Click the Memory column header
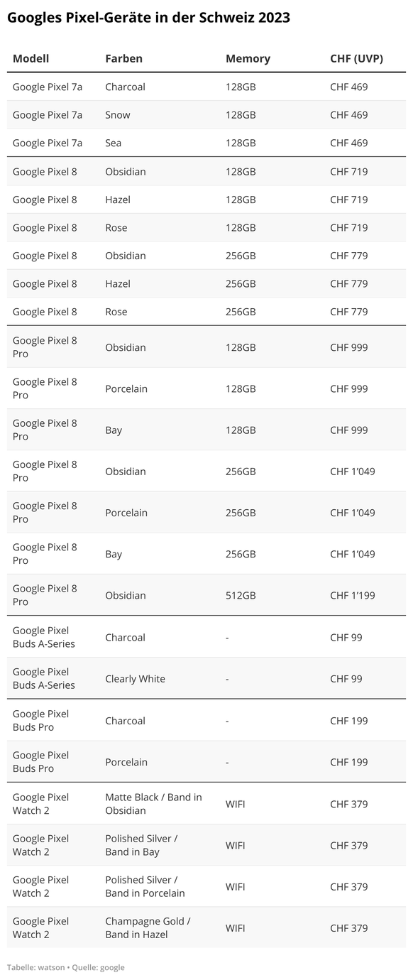 click(248, 58)
